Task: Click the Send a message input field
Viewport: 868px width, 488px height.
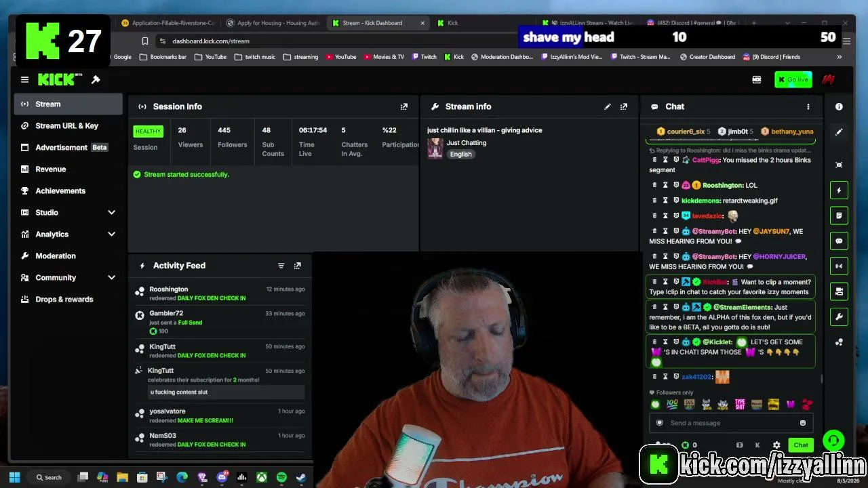Action: coord(732,423)
